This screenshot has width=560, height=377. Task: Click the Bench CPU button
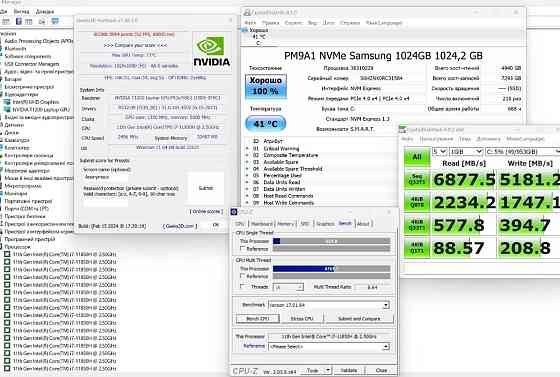(258, 318)
